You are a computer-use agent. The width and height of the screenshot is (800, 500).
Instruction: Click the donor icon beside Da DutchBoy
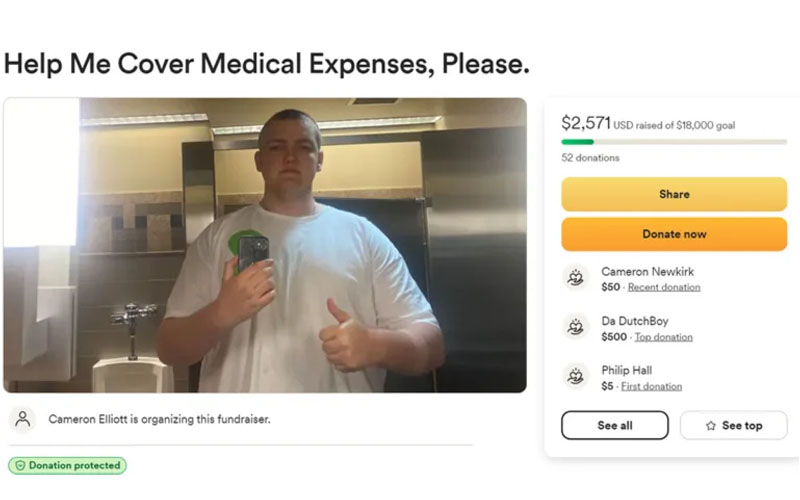pyautogui.click(x=576, y=327)
